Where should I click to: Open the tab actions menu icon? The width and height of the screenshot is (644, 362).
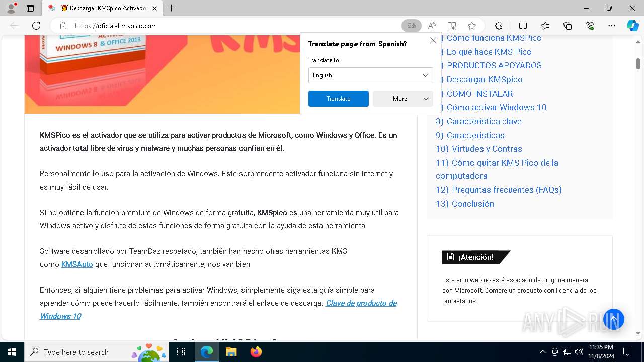coord(30,8)
